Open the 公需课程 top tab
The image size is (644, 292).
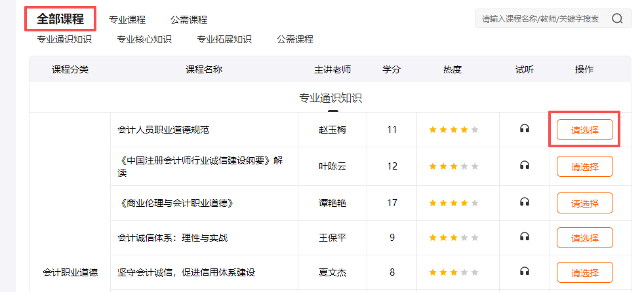[x=188, y=20]
